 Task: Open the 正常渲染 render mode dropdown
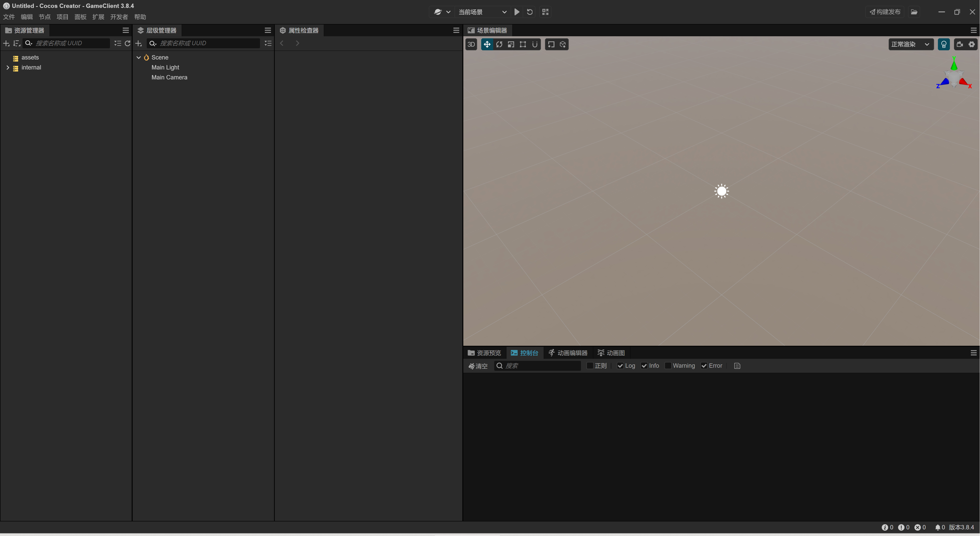click(x=910, y=44)
